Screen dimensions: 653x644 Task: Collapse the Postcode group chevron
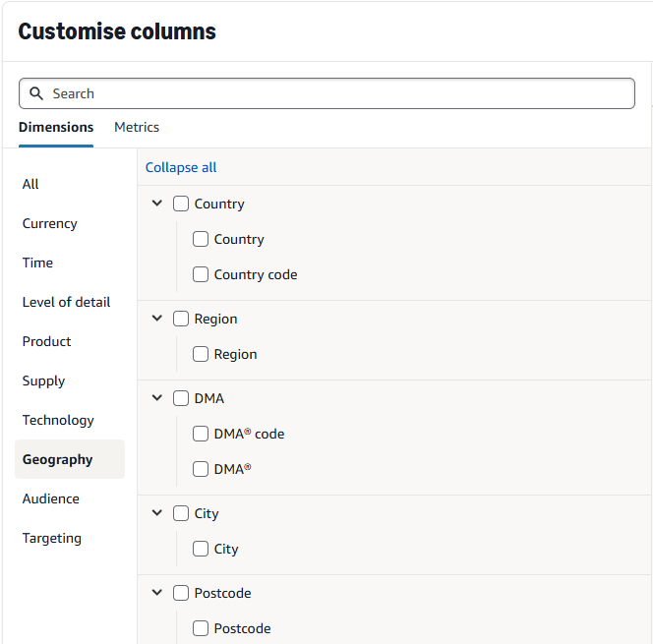(x=157, y=593)
